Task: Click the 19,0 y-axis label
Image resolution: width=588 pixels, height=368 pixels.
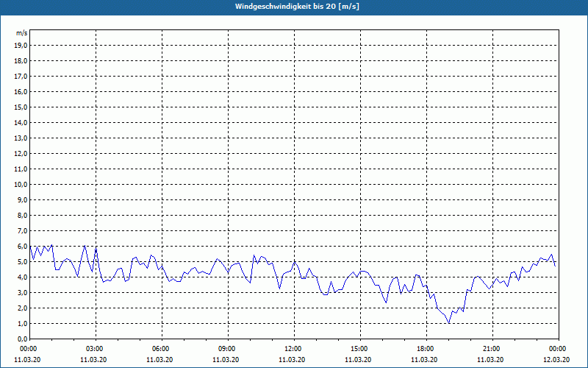Action: coord(21,46)
